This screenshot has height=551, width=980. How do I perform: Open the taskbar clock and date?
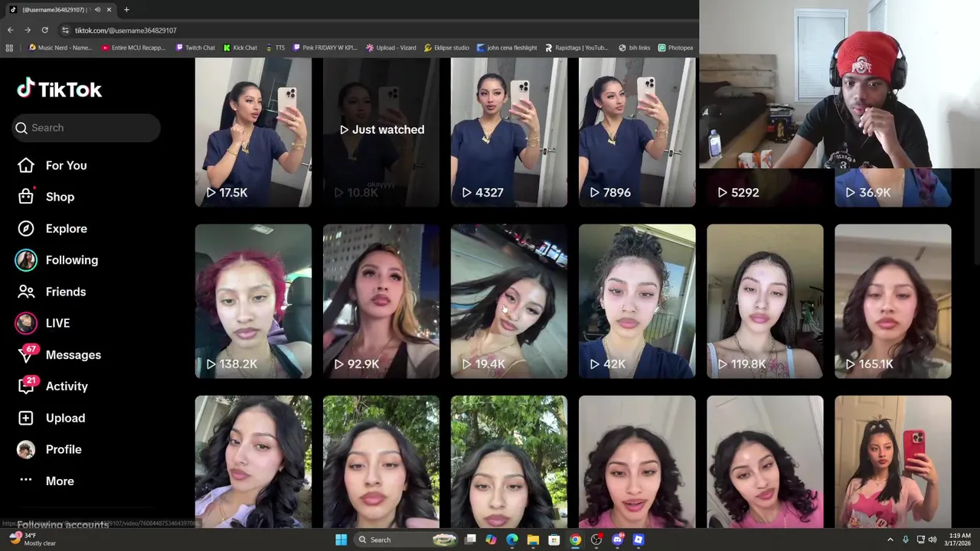point(959,540)
